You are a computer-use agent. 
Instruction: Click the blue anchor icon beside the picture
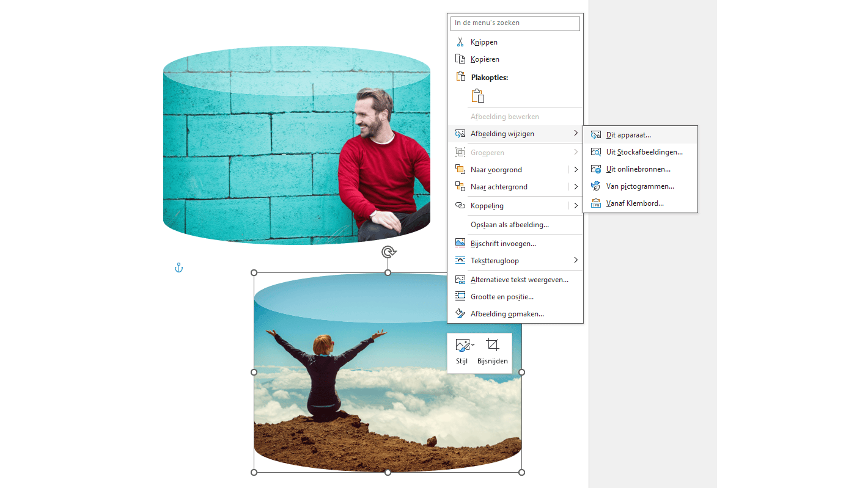point(178,268)
